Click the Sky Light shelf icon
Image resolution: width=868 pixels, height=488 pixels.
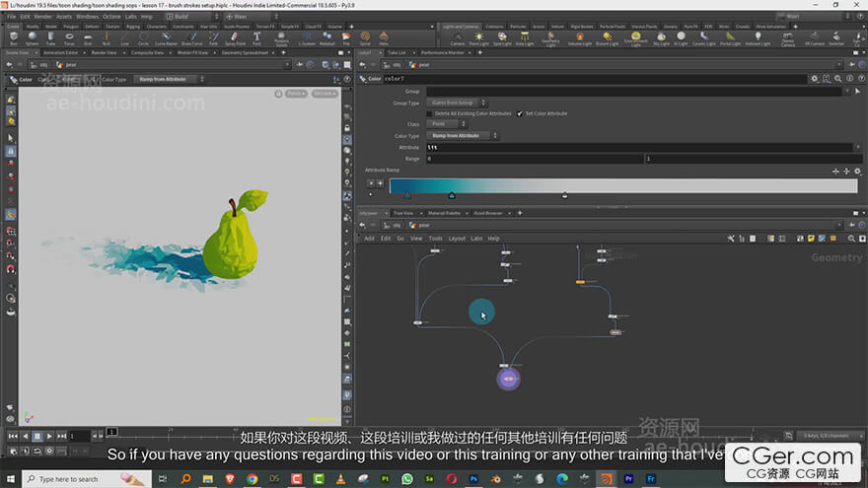[661, 37]
